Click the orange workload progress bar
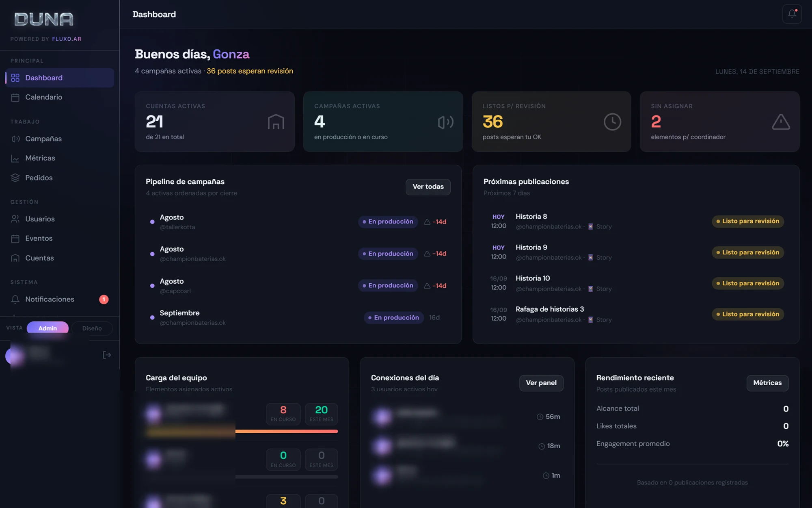Viewport: 812px width, 508px height. click(x=242, y=432)
